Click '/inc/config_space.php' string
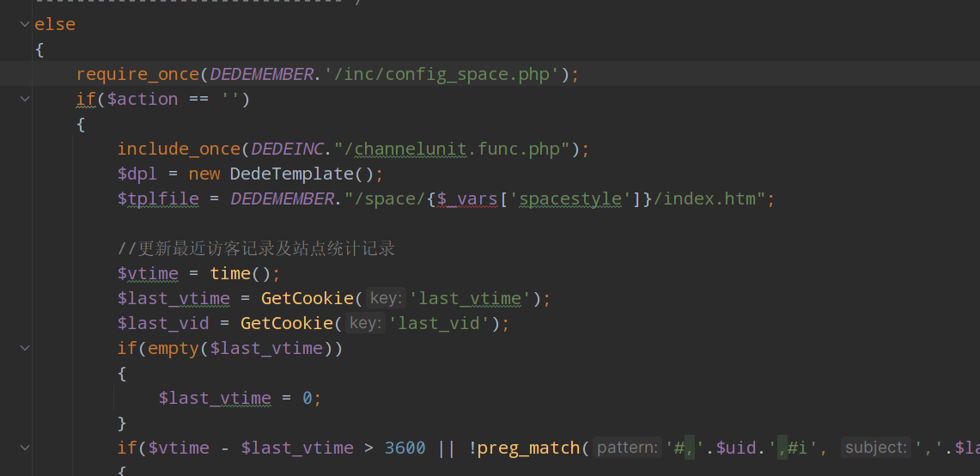 [441, 75]
